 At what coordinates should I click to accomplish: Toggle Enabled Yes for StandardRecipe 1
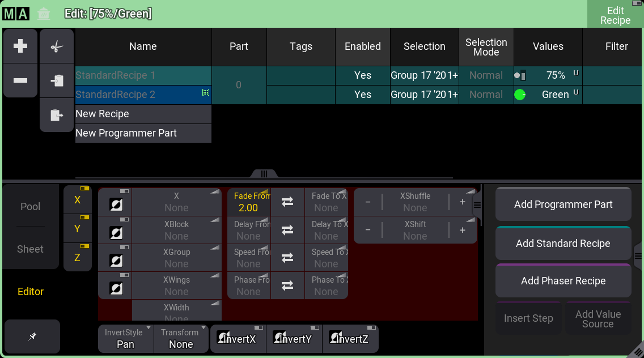pos(363,75)
